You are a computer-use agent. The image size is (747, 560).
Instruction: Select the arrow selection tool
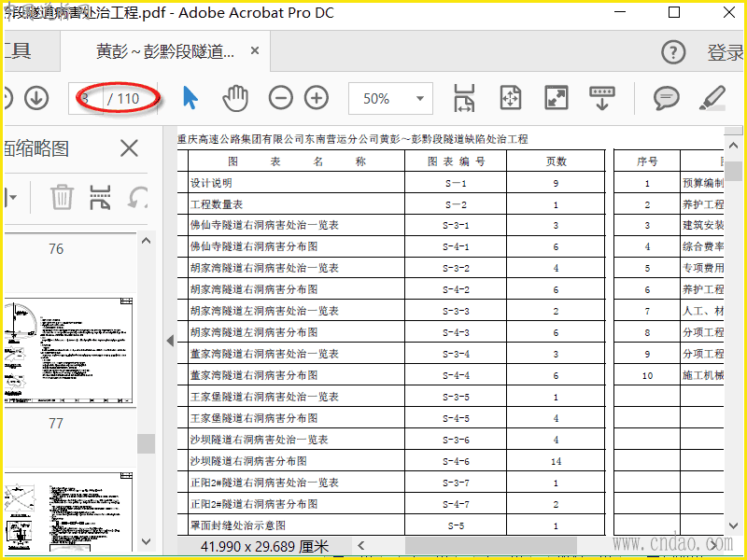click(x=190, y=98)
